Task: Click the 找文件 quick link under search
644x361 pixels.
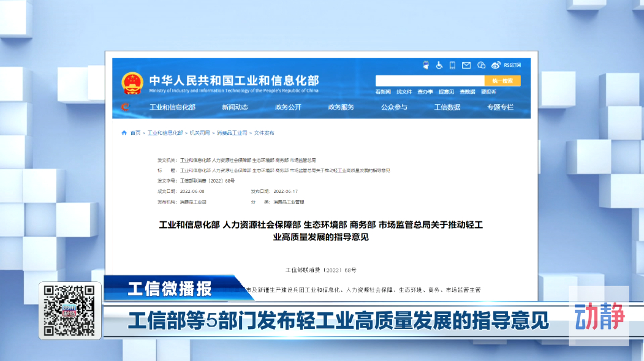Action: pos(404,92)
